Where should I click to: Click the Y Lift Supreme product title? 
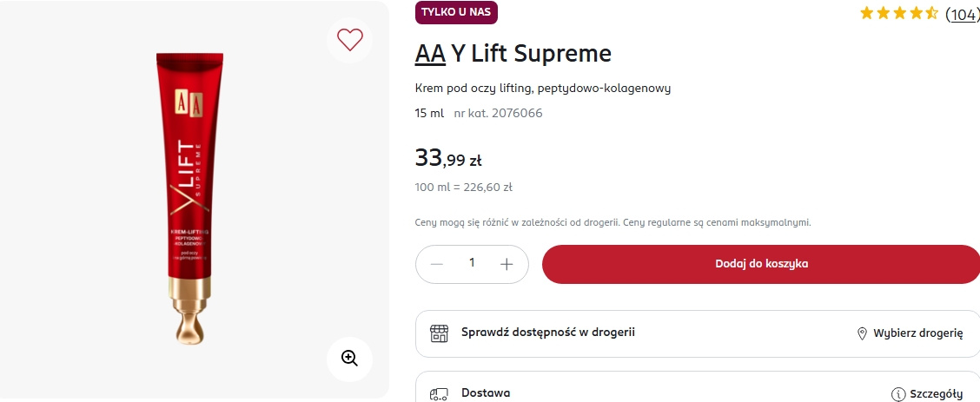pos(531,54)
